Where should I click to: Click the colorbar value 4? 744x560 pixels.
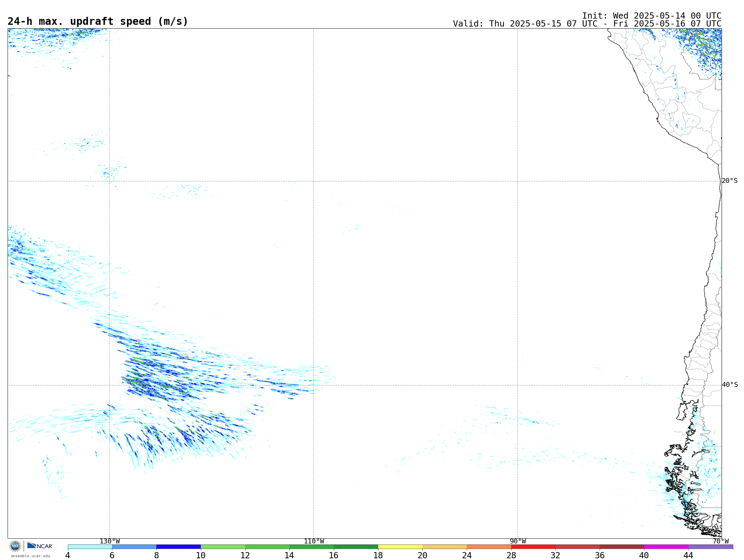(68, 556)
